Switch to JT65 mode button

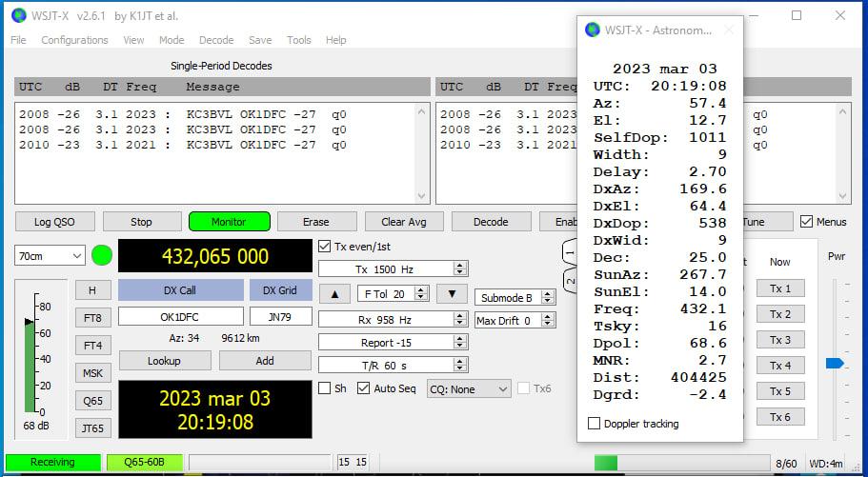coord(93,428)
